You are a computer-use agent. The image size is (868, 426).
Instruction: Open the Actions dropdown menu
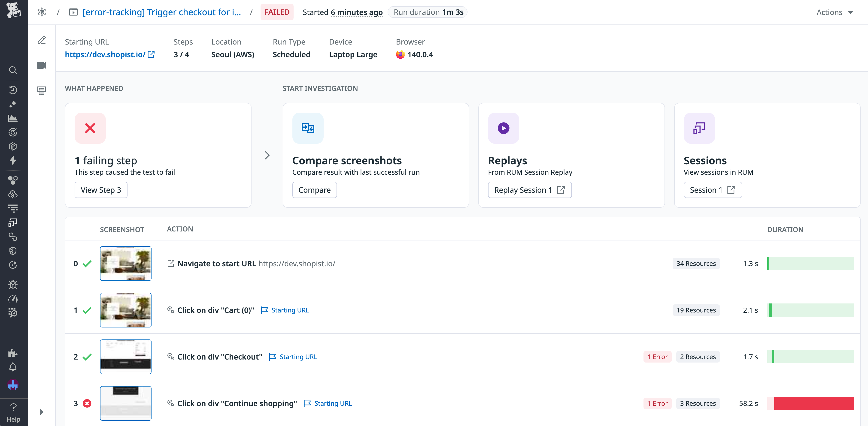click(x=834, y=12)
